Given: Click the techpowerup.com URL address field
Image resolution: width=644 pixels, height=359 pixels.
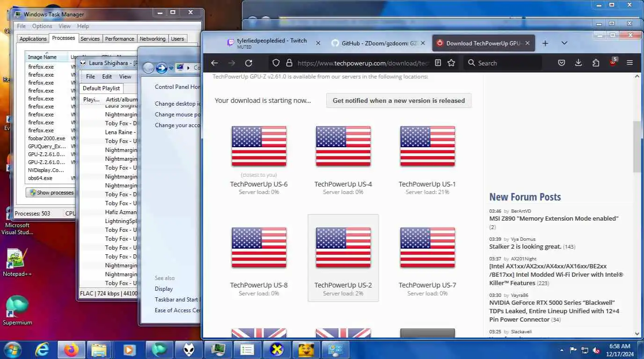Looking at the screenshot, I should (x=363, y=63).
